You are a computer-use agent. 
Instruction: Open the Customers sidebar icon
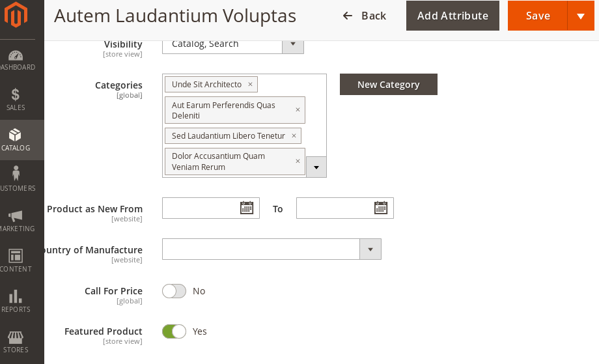click(16, 173)
